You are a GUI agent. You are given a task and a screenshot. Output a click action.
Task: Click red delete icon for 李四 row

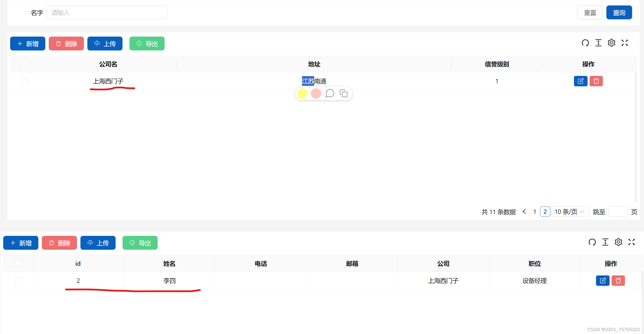[618, 281]
